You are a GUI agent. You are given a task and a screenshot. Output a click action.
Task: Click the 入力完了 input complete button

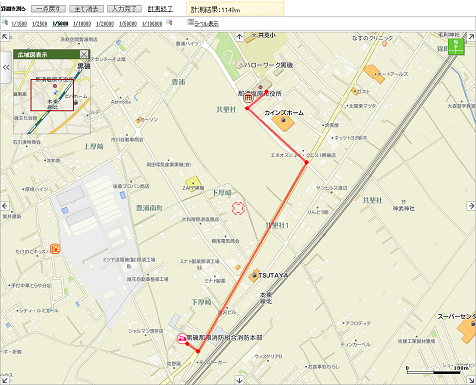point(124,9)
